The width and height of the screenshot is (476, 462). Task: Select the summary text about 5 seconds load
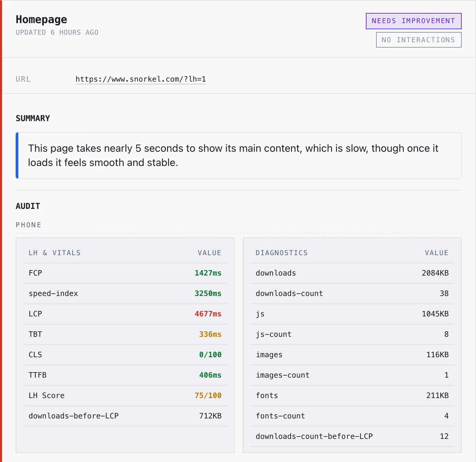tap(233, 155)
